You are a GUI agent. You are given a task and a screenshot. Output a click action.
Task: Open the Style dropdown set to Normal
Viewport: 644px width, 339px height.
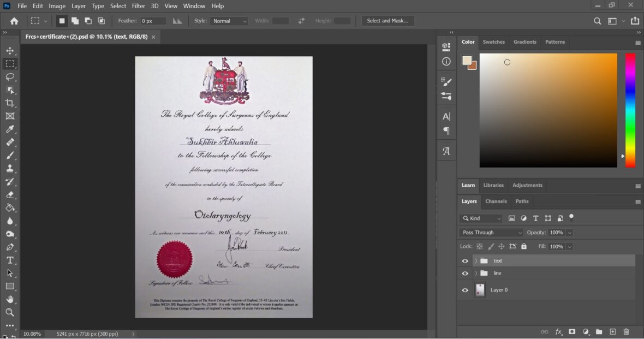pos(229,21)
